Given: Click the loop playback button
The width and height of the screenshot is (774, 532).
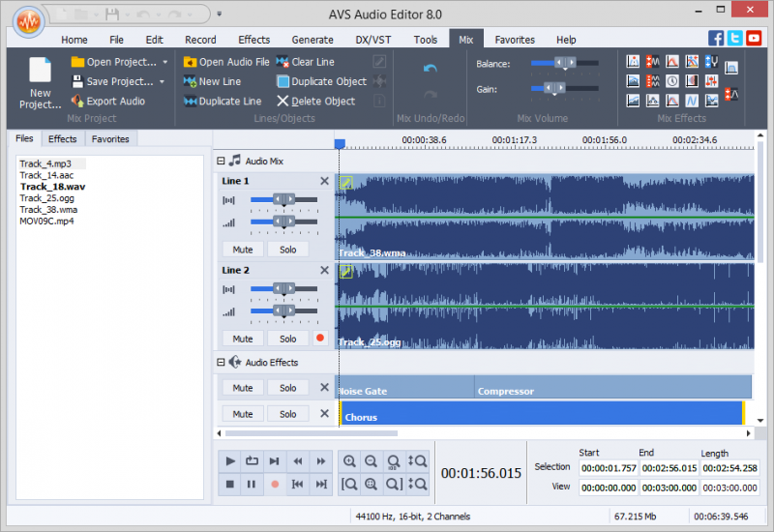Looking at the screenshot, I should (x=252, y=461).
